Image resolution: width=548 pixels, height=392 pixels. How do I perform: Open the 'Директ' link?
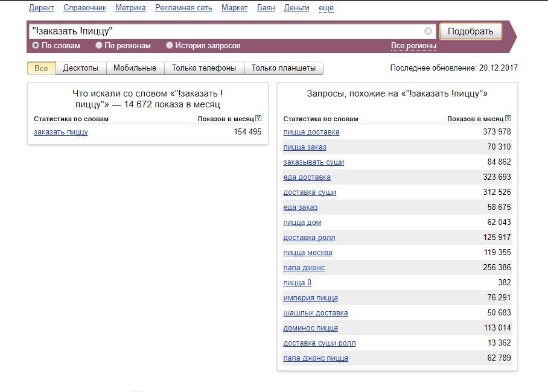(41, 8)
